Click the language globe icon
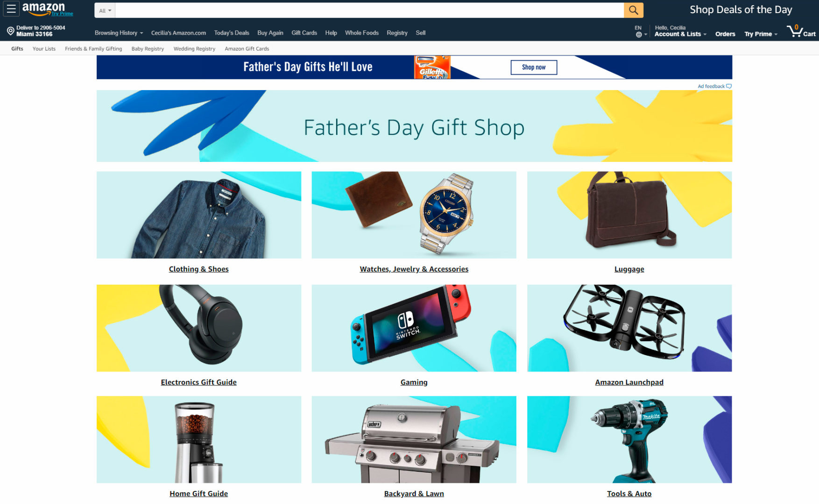 (x=638, y=35)
